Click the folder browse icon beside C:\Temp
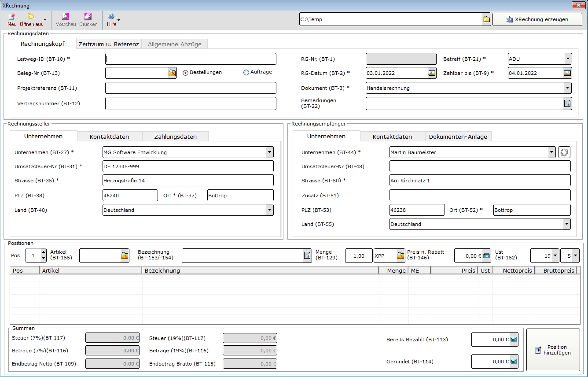The image size is (588, 377). [x=486, y=19]
